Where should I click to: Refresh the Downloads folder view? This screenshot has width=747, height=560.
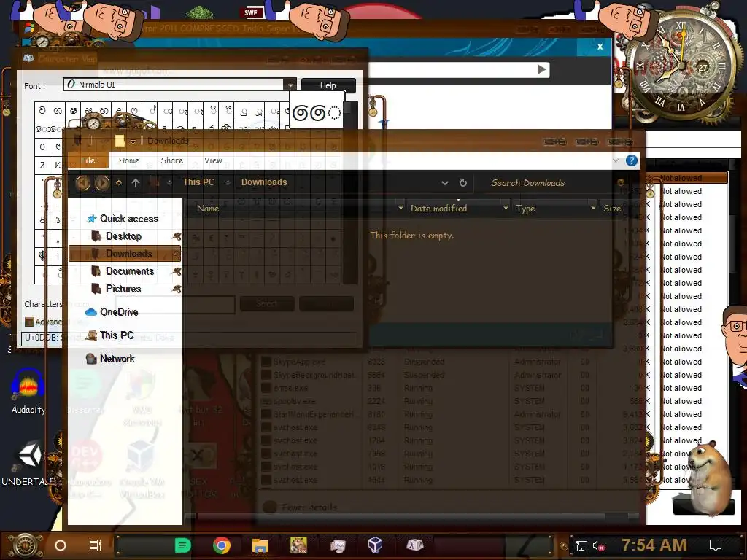pyautogui.click(x=463, y=183)
